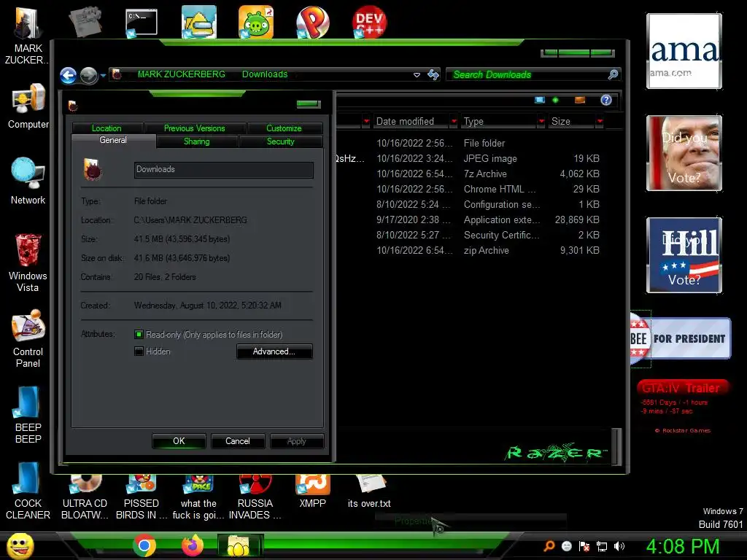Click the GTA:IV Trailer countdown gadget
747x560 pixels.
tap(682, 405)
